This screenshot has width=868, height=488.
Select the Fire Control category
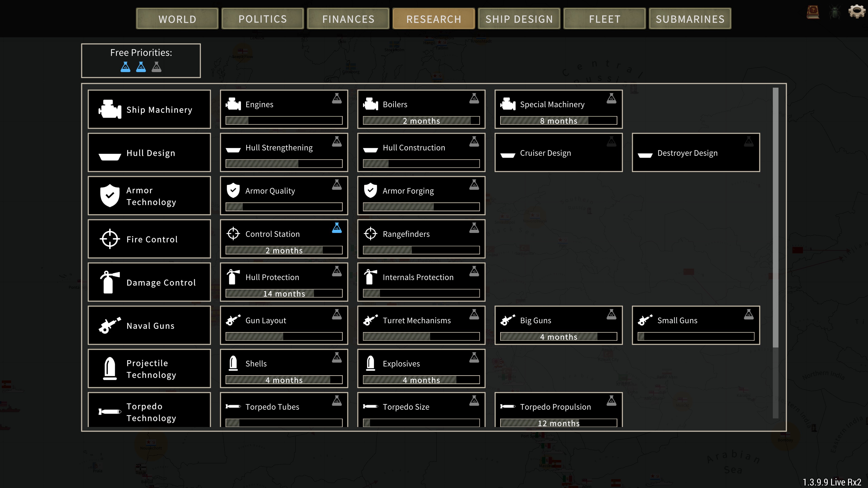coord(149,239)
